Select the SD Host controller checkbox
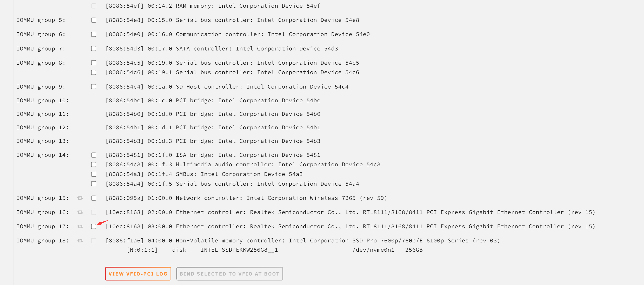The height and width of the screenshot is (285, 644). (x=94, y=87)
